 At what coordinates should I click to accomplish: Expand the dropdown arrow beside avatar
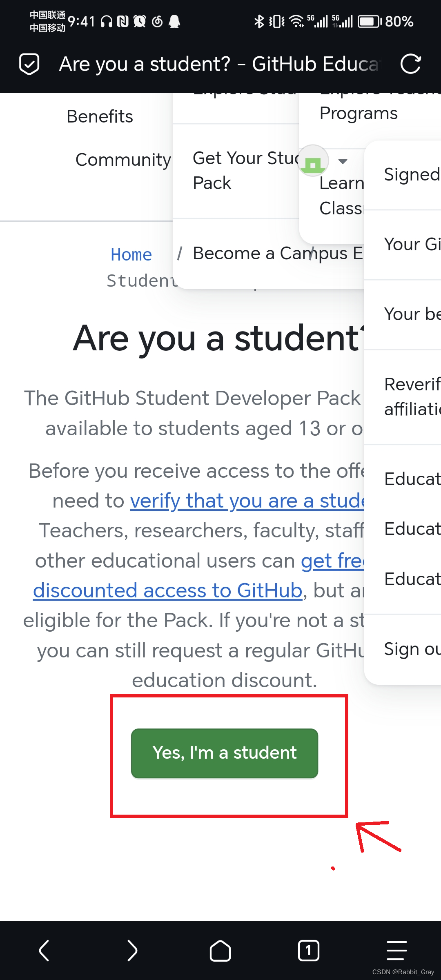click(343, 162)
